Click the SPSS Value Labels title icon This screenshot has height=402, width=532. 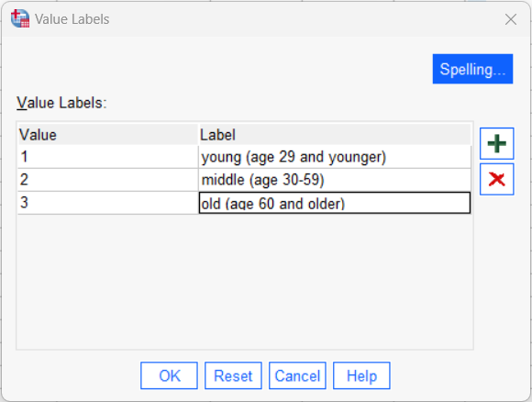click(x=20, y=18)
